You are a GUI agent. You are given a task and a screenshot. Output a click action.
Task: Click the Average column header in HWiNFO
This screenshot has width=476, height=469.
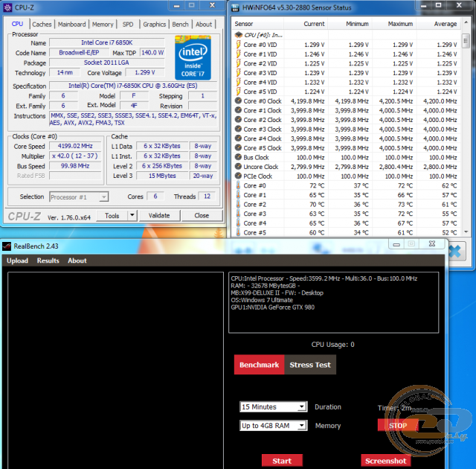pos(438,24)
